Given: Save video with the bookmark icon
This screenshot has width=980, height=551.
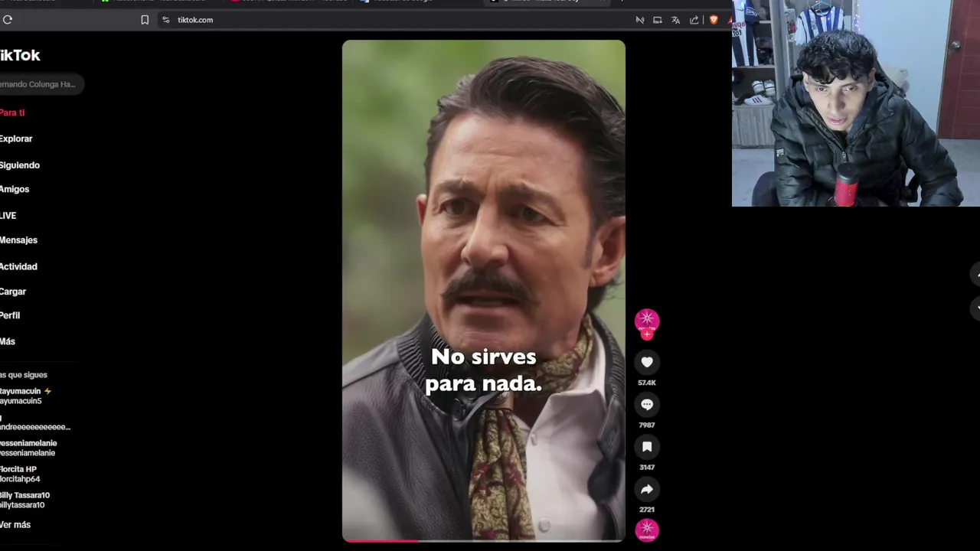Looking at the screenshot, I should coord(647,447).
